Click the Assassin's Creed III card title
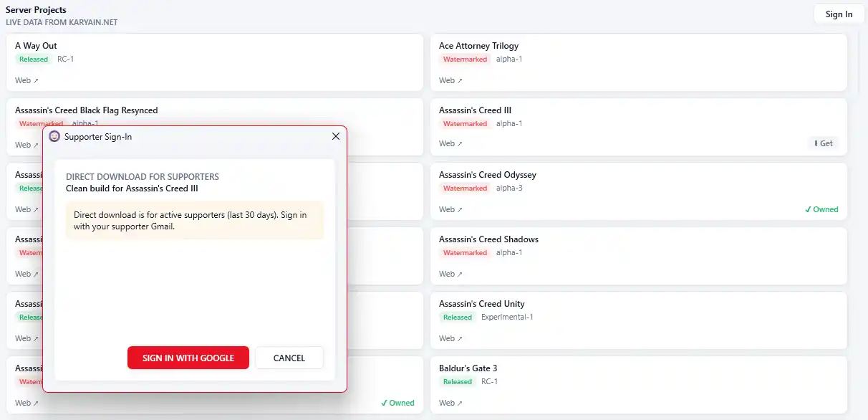Viewport: 868px width, 420px height. (x=475, y=110)
